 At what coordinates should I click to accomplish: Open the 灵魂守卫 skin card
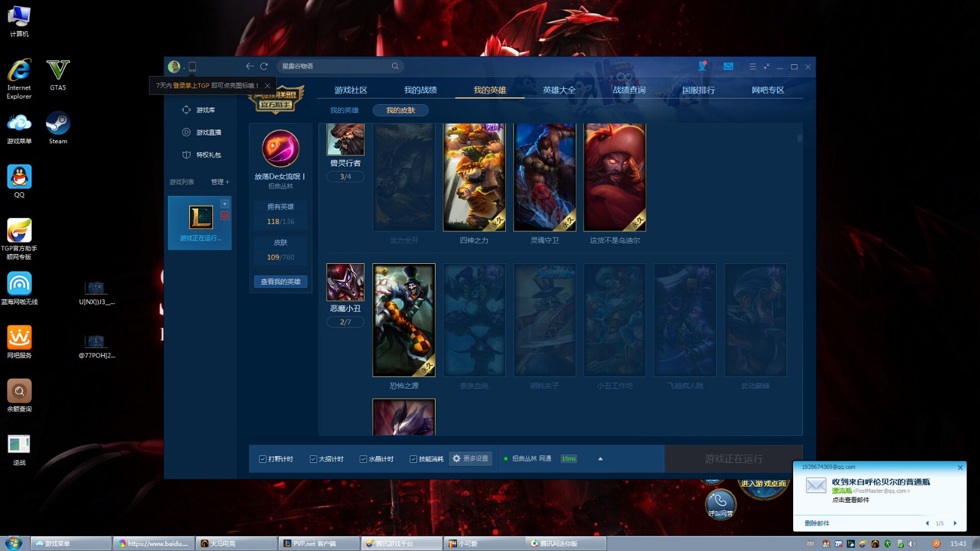coord(545,178)
